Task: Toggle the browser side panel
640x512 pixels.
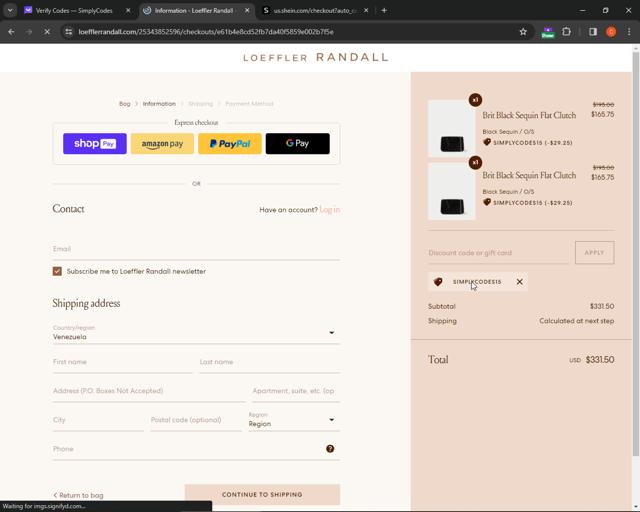Action: click(593, 32)
